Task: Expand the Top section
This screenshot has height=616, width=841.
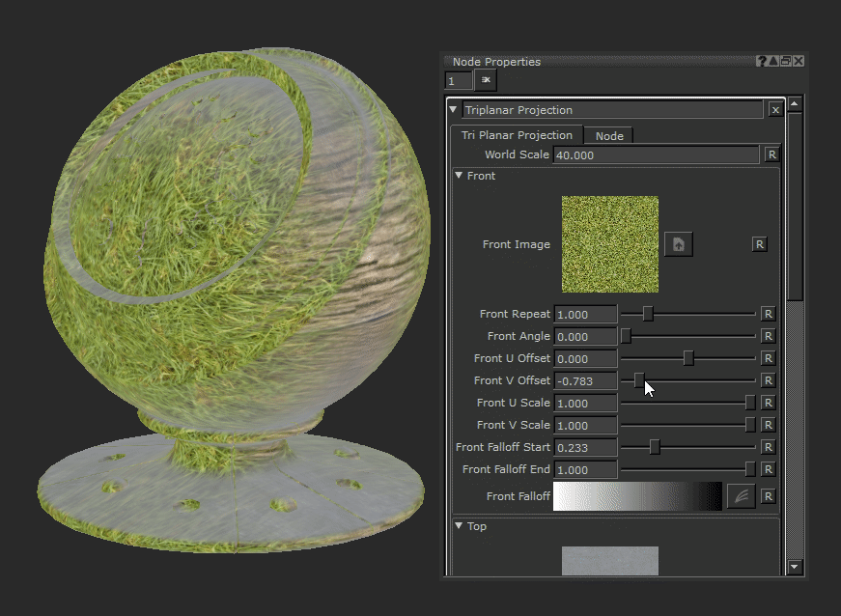Action: click(x=461, y=526)
